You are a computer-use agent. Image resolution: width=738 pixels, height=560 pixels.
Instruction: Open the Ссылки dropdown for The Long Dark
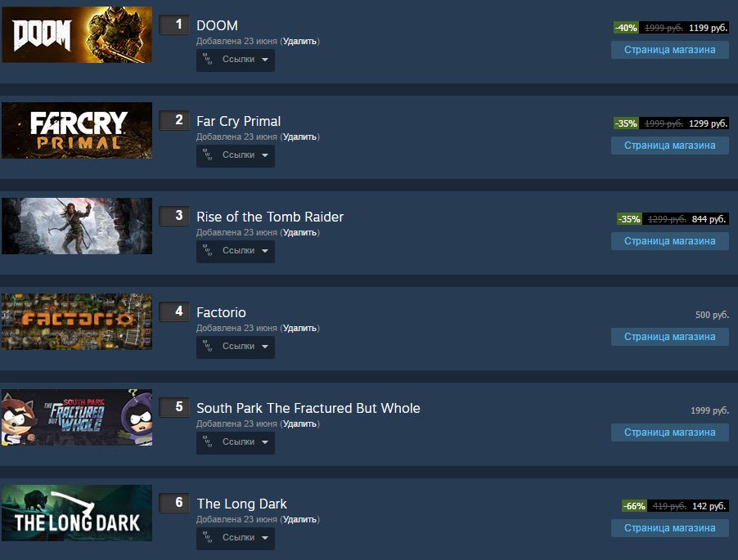tap(236, 538)
